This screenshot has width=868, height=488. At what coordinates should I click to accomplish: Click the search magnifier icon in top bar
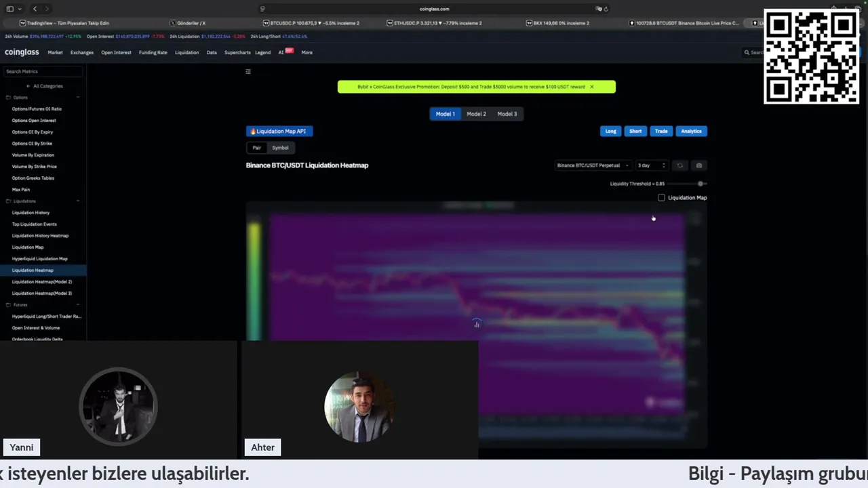(747, 52)
